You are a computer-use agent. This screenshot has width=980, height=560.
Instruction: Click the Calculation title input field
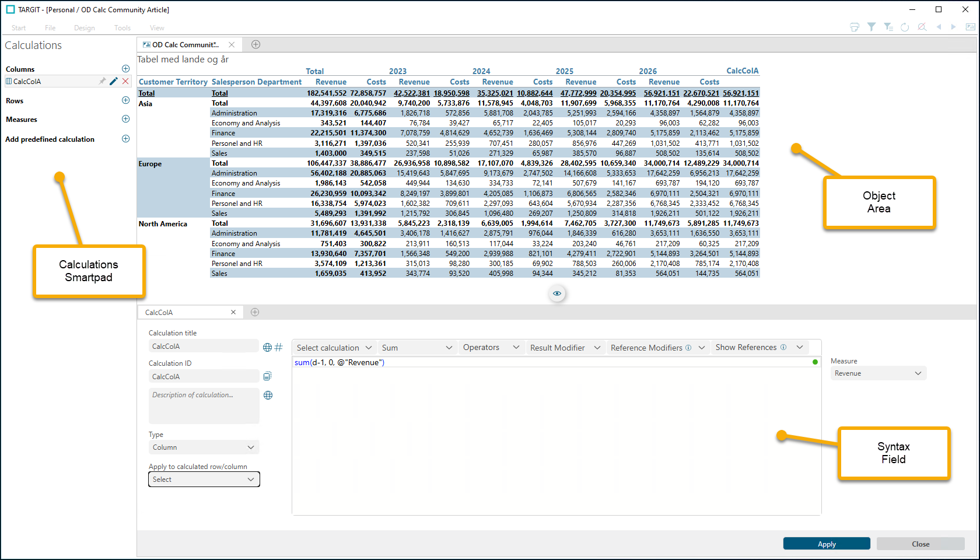coord(204,346)
